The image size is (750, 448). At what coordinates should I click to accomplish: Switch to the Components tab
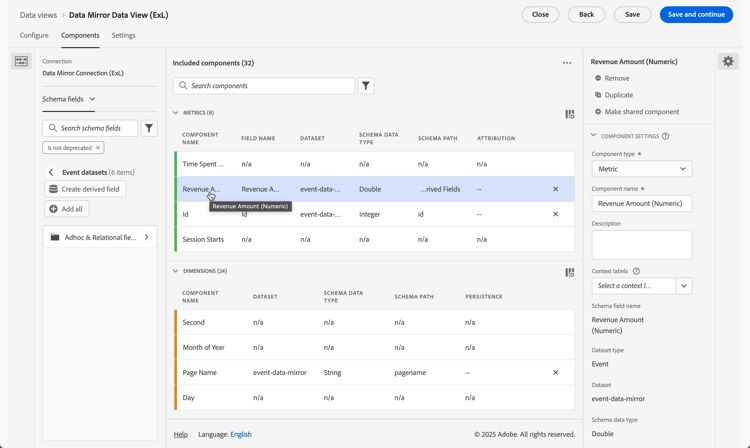80,35
